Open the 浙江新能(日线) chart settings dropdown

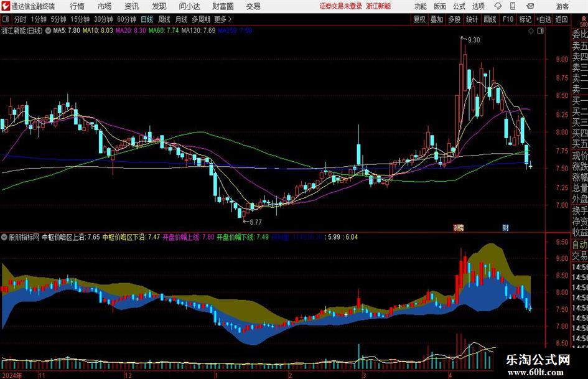click(x=49, y=30)
